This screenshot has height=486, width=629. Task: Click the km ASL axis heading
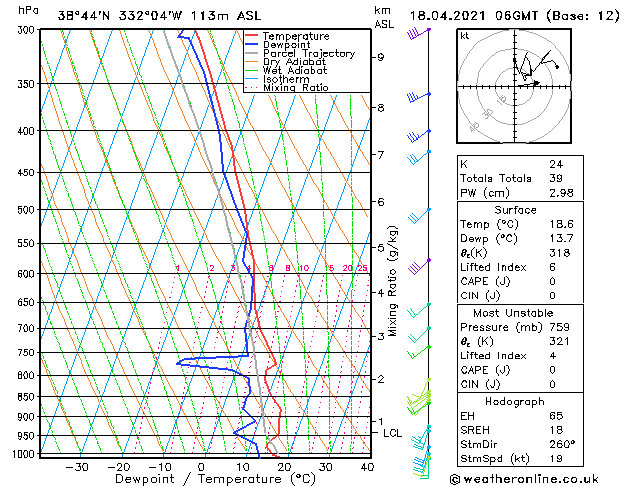coord(384,17)
